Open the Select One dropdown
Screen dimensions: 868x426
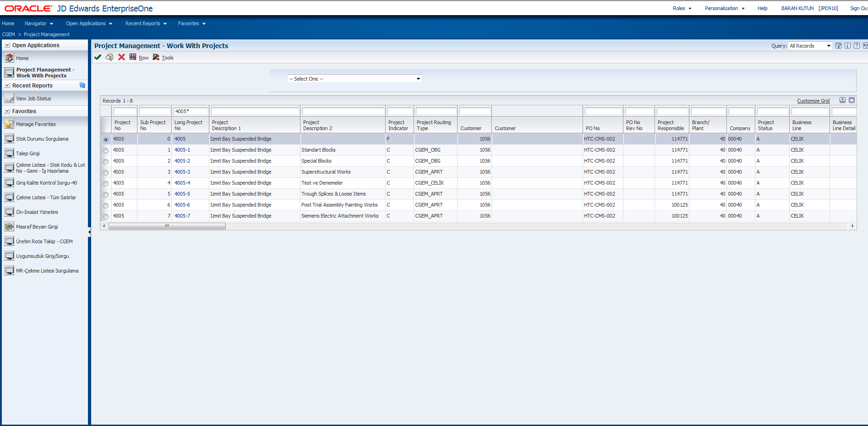point(355,79)
